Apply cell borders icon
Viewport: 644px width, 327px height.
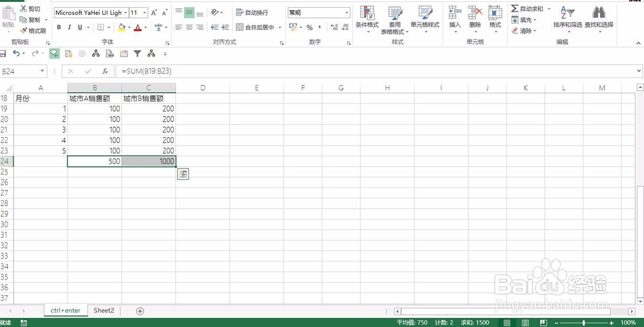[x=100, y=27]
